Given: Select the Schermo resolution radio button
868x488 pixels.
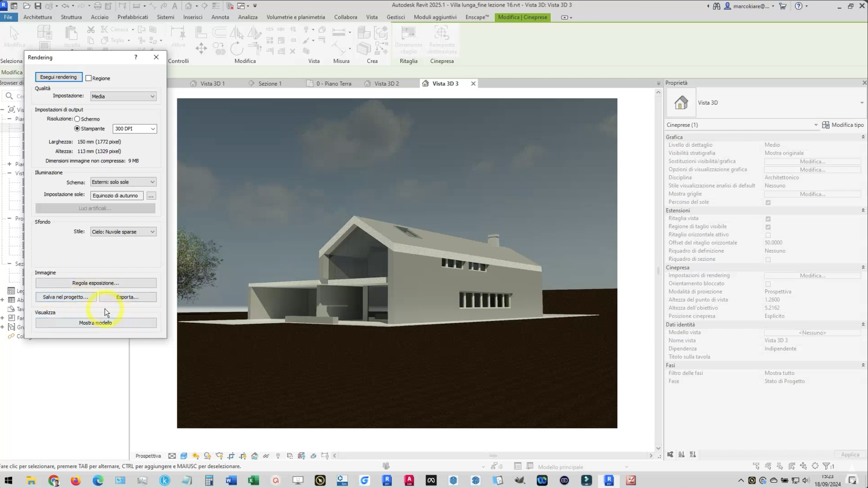Looking at the screenshot, I should [77, 119].
